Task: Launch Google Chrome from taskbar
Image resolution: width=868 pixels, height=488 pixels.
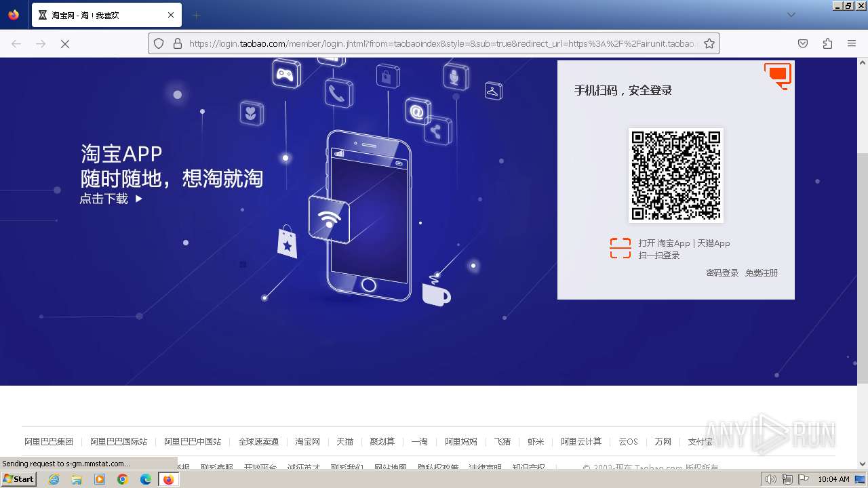Action: tap(123, 479)
